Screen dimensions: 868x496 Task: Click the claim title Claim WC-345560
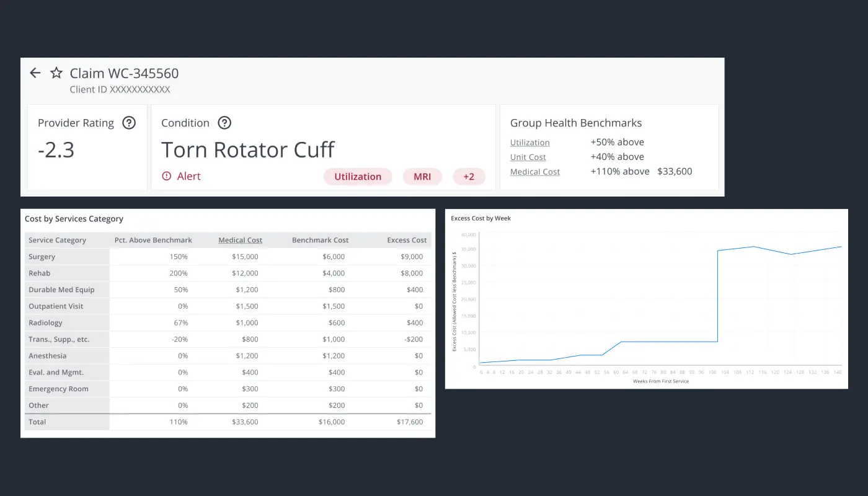124,73
